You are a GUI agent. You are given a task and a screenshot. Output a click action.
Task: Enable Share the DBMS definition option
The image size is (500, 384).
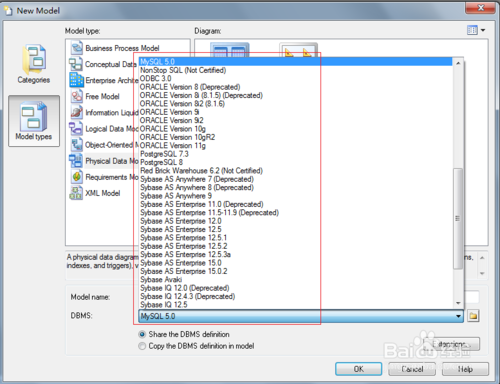point(142,334)
